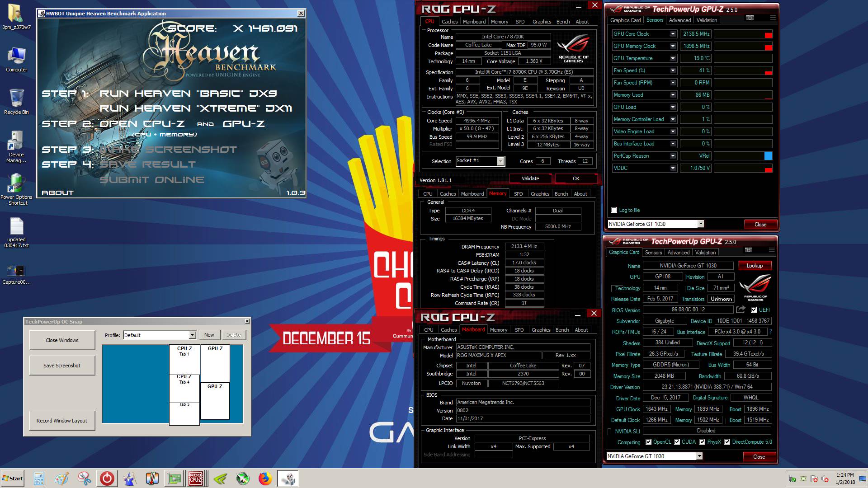Image resolution: width=868 pixels, height=488 pixels.
Task: Open Power Options shortcut on desktop
Action: (16, 189)
